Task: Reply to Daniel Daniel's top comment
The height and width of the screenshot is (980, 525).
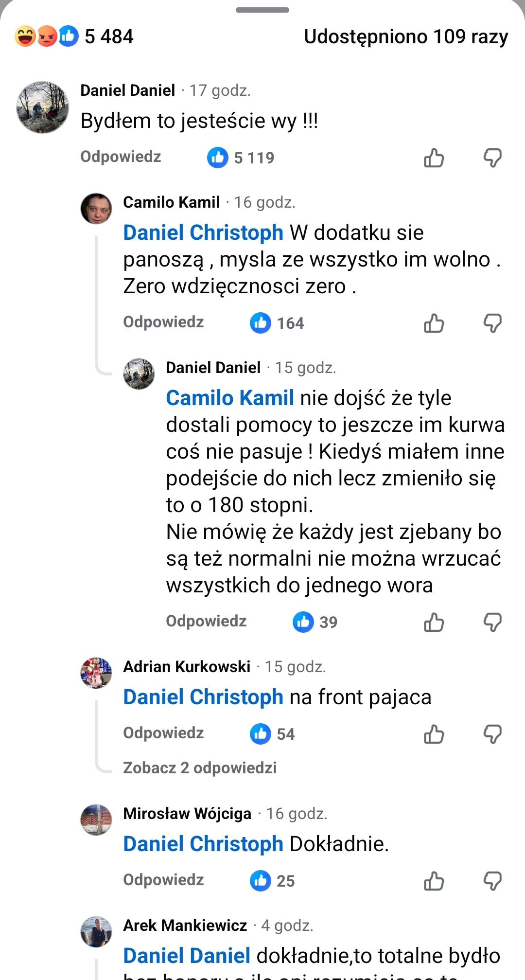Action: [121, 157]
